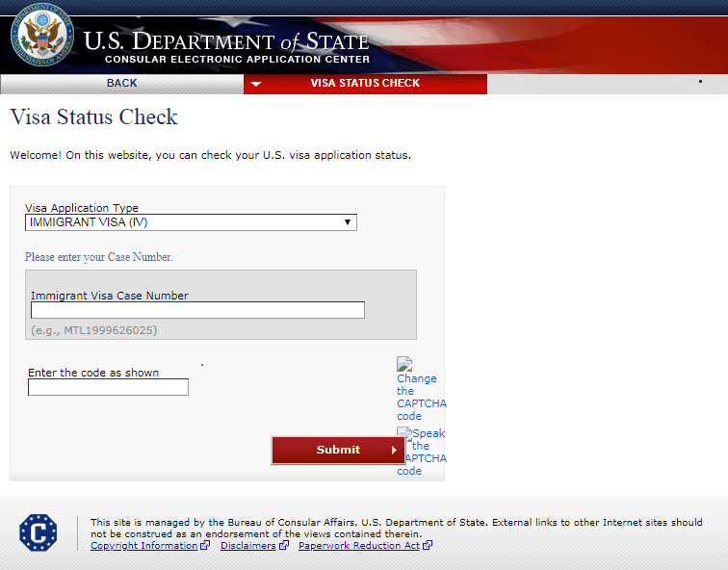The width and height of the screenshot is (728, 570).
Task: Click the Change the CAPTCHA code link
Action: 420,398
